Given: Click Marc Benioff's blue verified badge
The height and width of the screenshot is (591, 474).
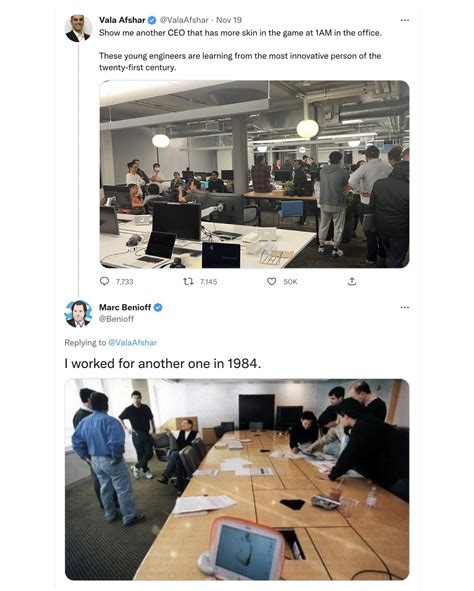Looking at the screenshot, I should click(x=158, y=308).
